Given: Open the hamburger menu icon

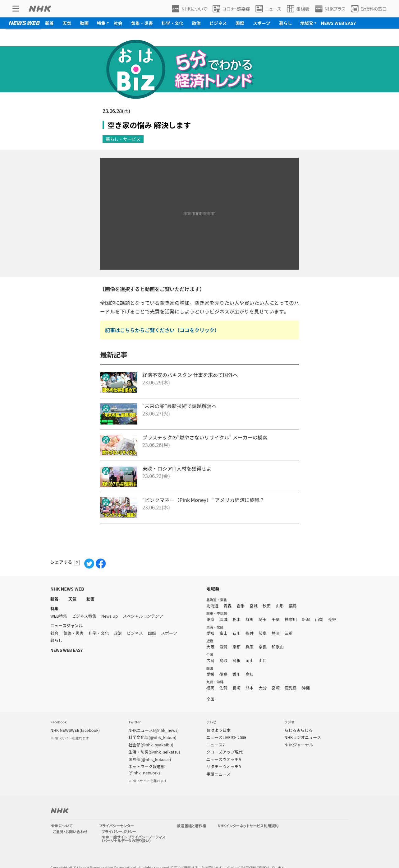Looking at the screenshot, I should coord(16,9).
